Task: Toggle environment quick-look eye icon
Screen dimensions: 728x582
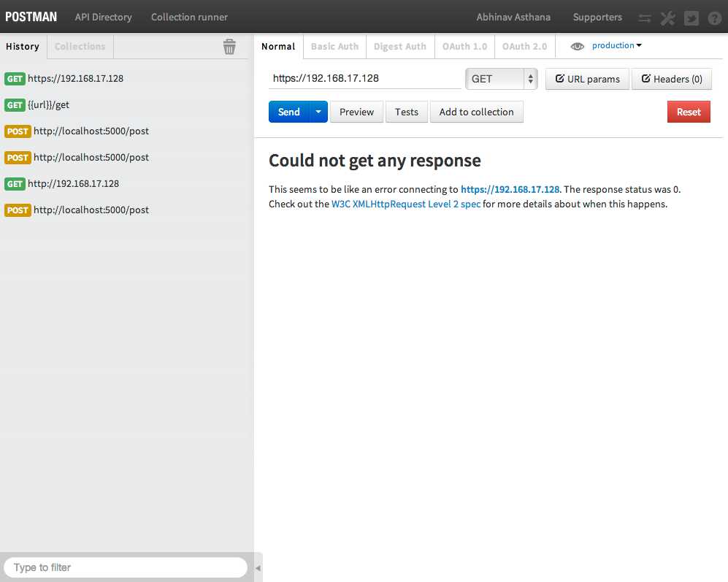Action: pyautogui.click(x=577, y=46)
